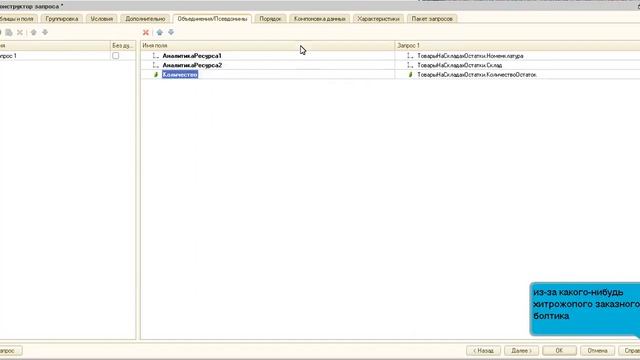Select the АналитикаРесурса1 field name

pos(192,56)
